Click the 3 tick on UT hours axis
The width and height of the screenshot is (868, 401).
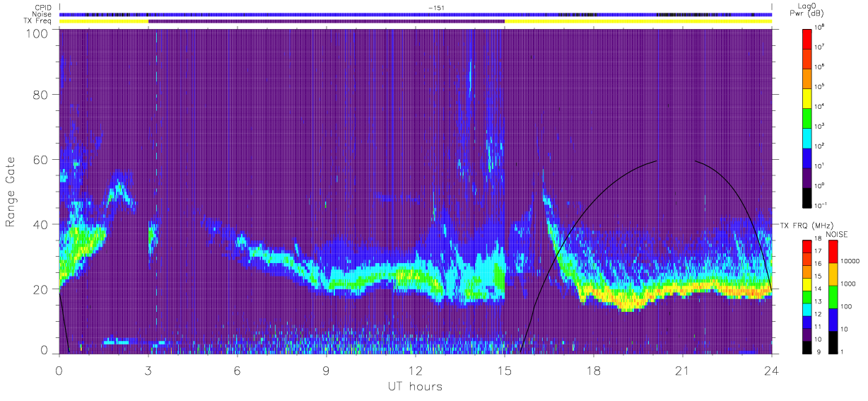click(x=148, y=370)
